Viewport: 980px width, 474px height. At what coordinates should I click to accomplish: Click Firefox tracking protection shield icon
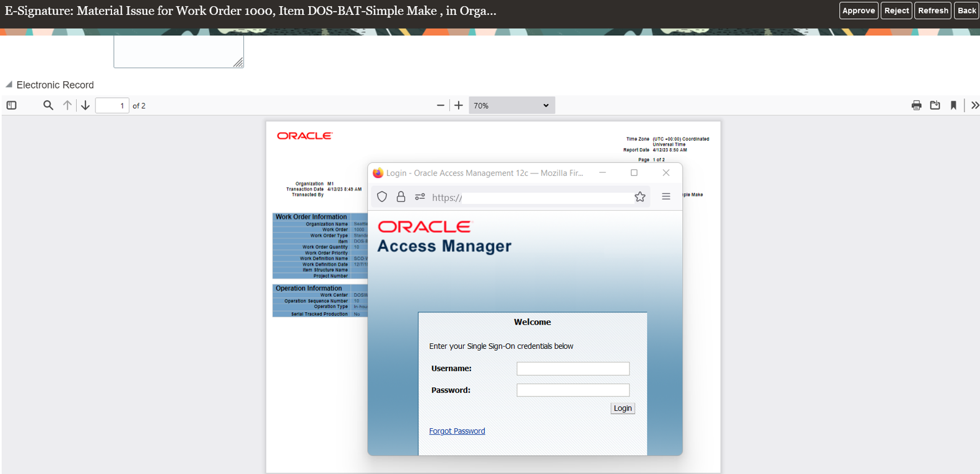coord(382,196)
